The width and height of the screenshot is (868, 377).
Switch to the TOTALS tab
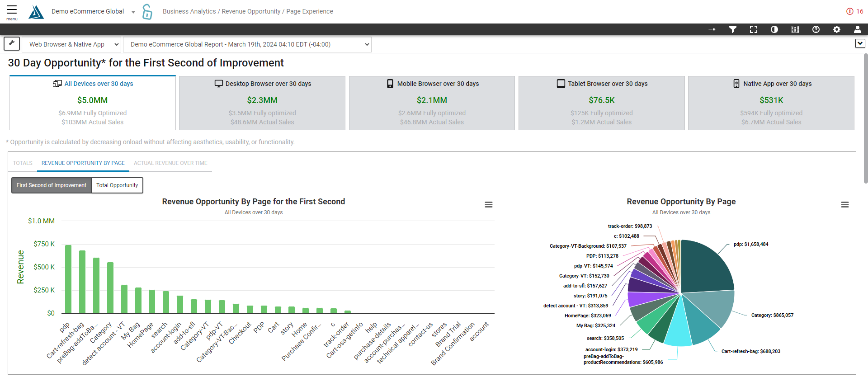pos(23,163)
